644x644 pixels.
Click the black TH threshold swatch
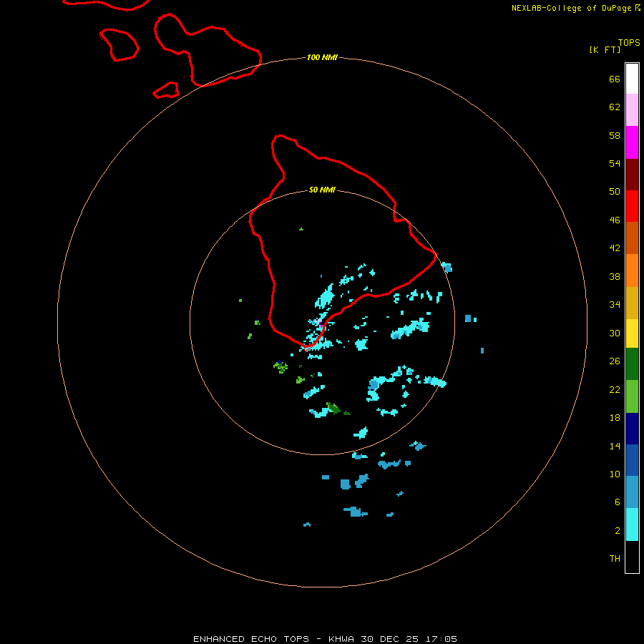point(632,557)
